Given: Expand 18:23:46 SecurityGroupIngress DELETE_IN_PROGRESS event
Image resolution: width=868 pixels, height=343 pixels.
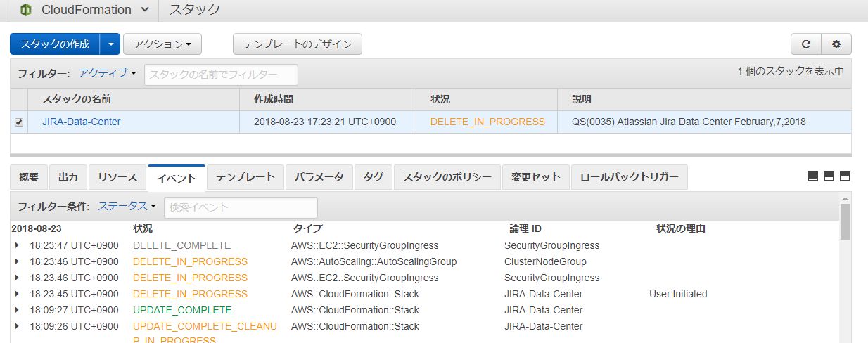Looking at the screenshot, I should (x=17, y=278).
